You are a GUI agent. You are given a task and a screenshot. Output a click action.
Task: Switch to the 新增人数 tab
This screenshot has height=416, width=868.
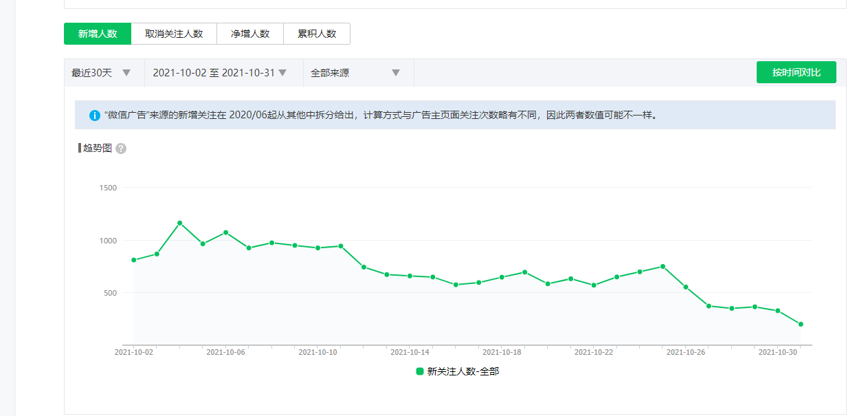pos(98,34)
